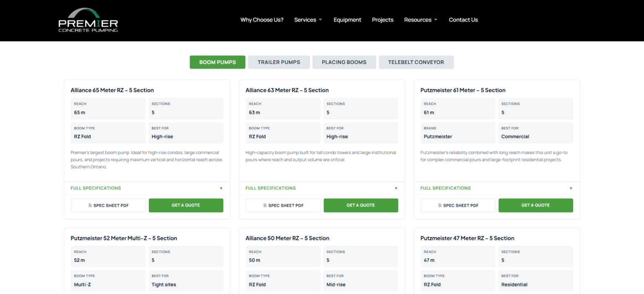The width and height of the screenshot is (644, 294).
Task: Click the Alliance 63 Meter RZ – 5 Section title
Action: pyautogui.click(x=287, y=90)
